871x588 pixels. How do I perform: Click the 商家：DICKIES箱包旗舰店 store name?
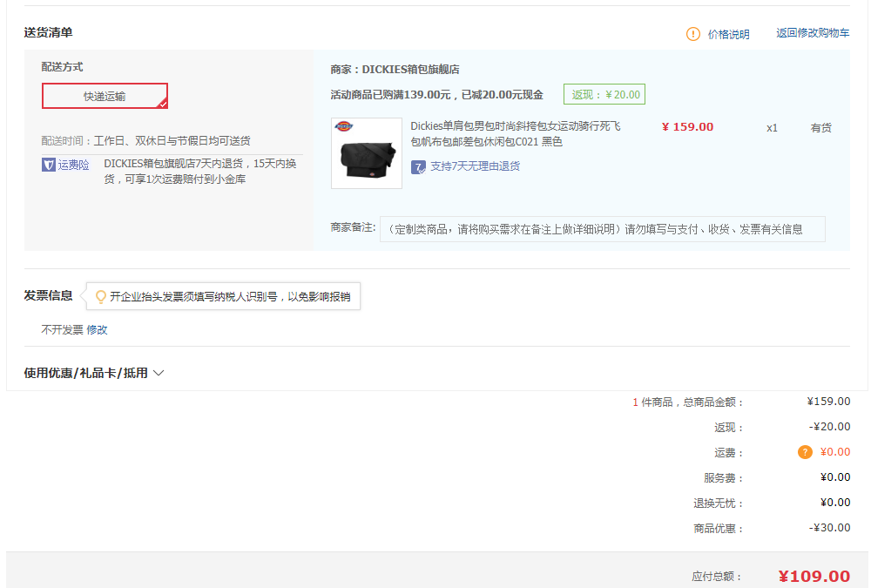[395, 70]
